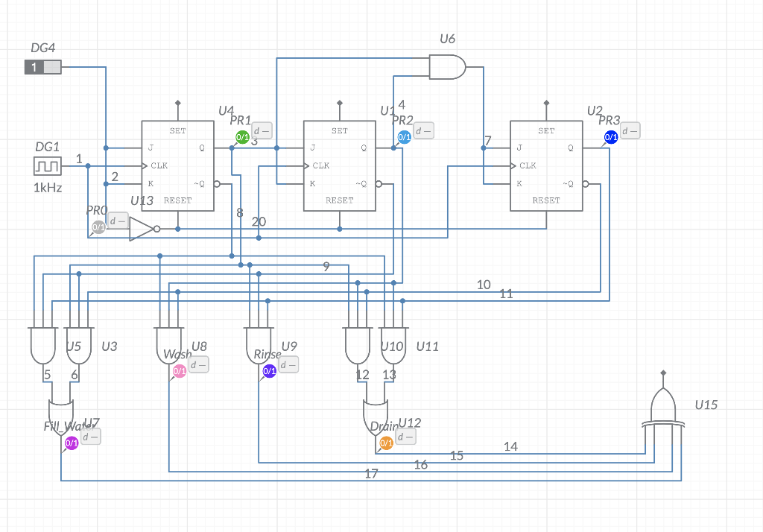Click the JK flip-flop U13
The image size is (763, 532).
pyautogui.click(x=177, y=165)
